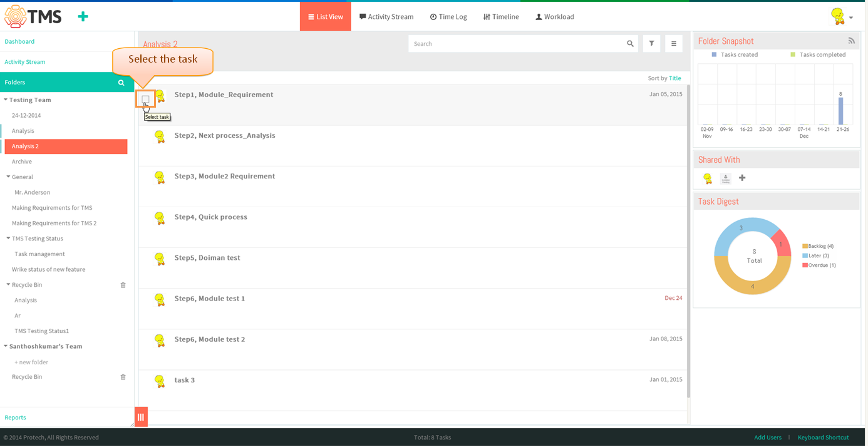Open task Step2, Next process_Analysis title
This screenshot has width=868, height=447.
(x=225, y=135)
